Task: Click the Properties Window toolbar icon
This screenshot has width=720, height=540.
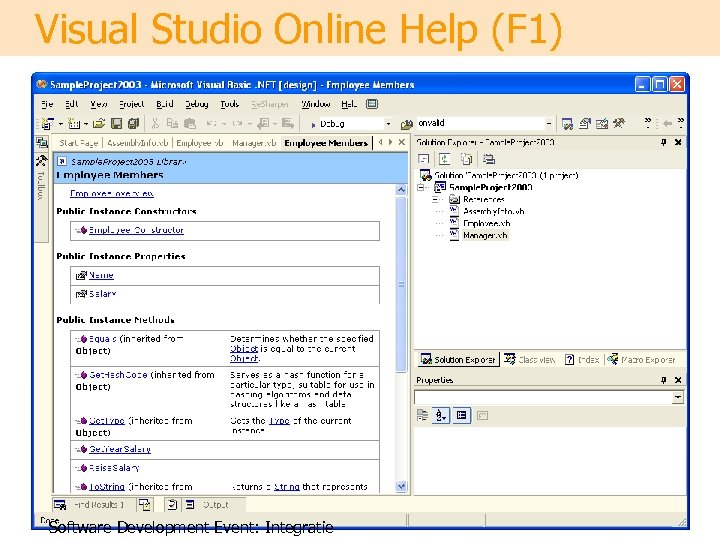Action: click(x=585, y=124)
